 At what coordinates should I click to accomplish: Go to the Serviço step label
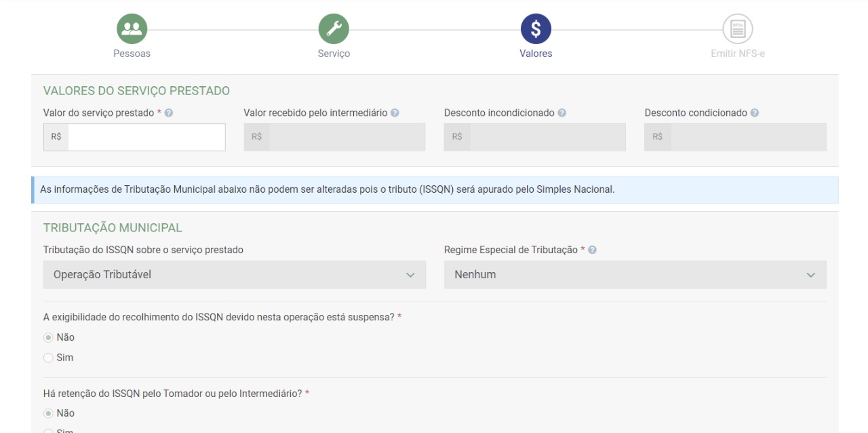(x=334, y=54)
